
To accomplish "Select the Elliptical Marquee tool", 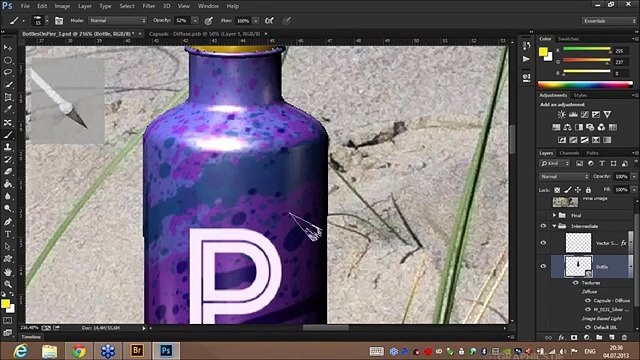I will click(x=8, y=60).
